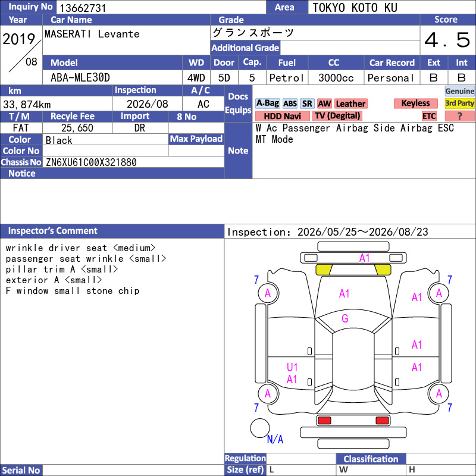The image size is (476, 476).
Task: Select the AW alloy wheel badge
Action: (324, 104)
